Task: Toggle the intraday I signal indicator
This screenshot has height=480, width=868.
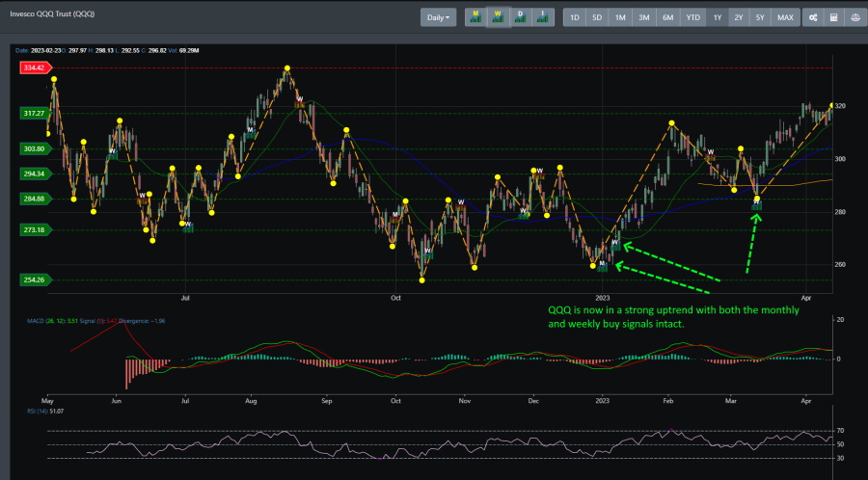Action: click(x=543, y=17)
